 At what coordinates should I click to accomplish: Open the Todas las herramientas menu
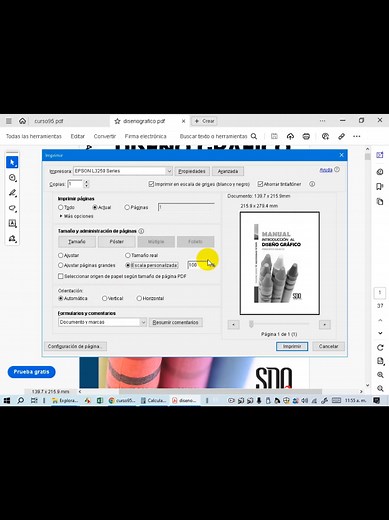[34, 136]
